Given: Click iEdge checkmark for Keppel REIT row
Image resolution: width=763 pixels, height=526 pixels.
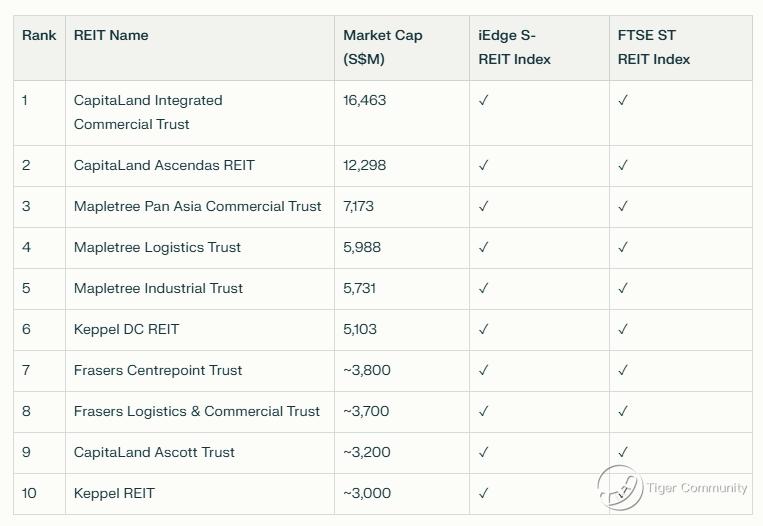Looking at the screenshot, I should coord(484,494).
